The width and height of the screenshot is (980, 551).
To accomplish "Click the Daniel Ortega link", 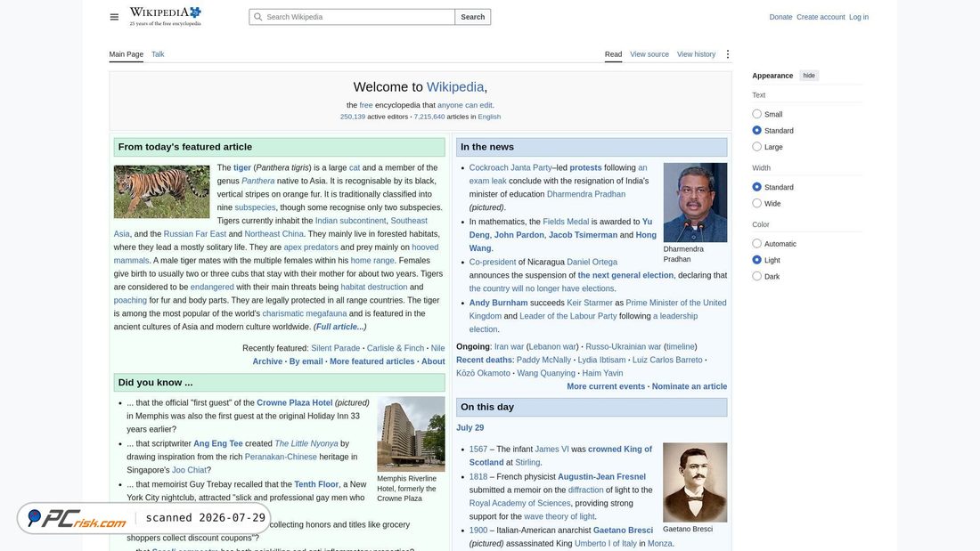I will click(592, 262).
